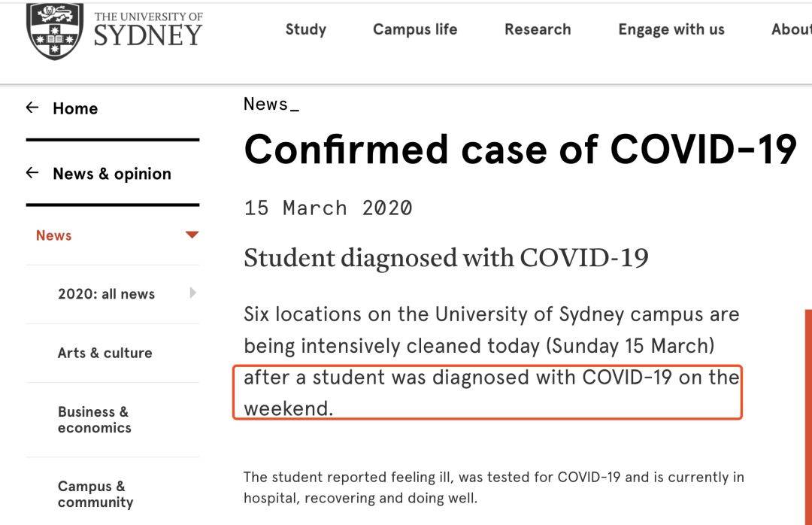Click the SYDNEY wordmark text

148,35
